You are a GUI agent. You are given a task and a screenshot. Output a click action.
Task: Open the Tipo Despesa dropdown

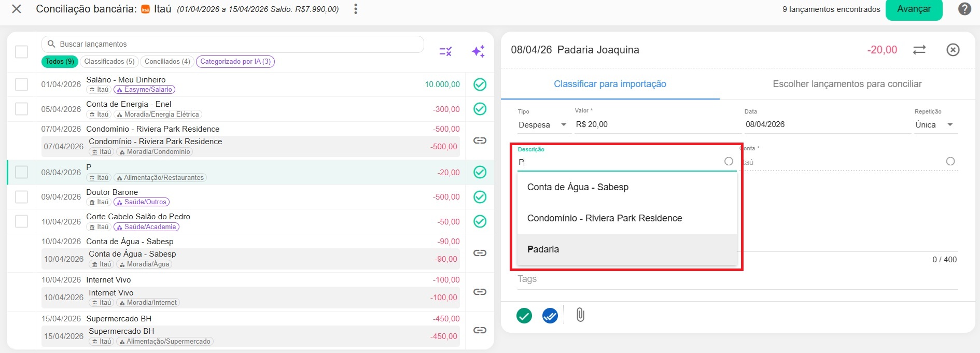pyautogui.click(x=543, y=125)
